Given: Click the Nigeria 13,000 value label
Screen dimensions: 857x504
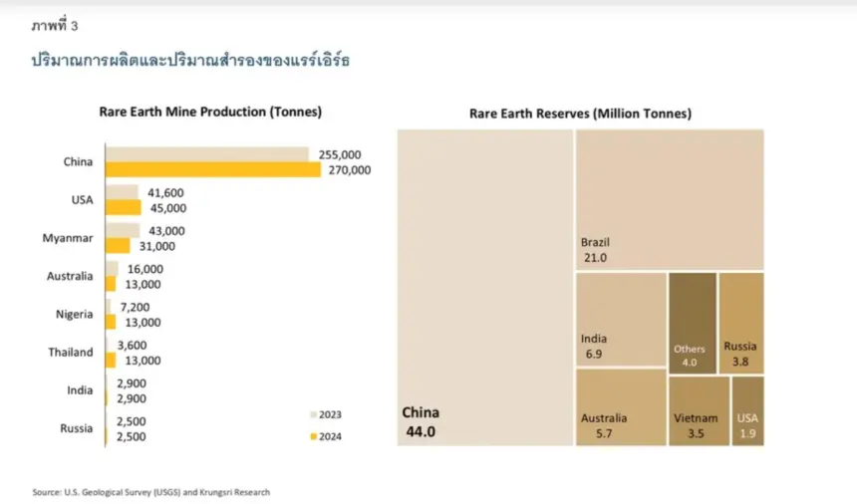Looking at the screenshot, I should coord(143,323).
